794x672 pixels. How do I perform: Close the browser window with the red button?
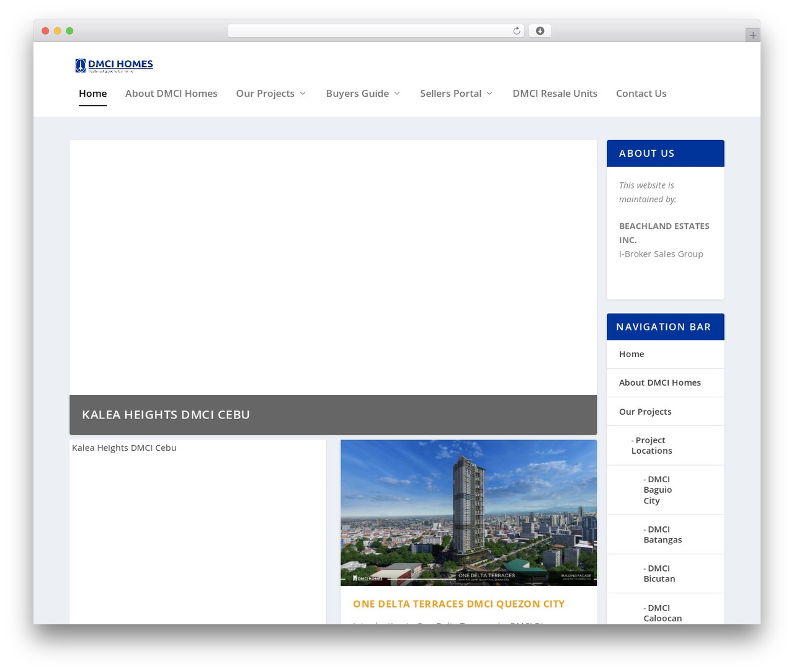(45, 31)
